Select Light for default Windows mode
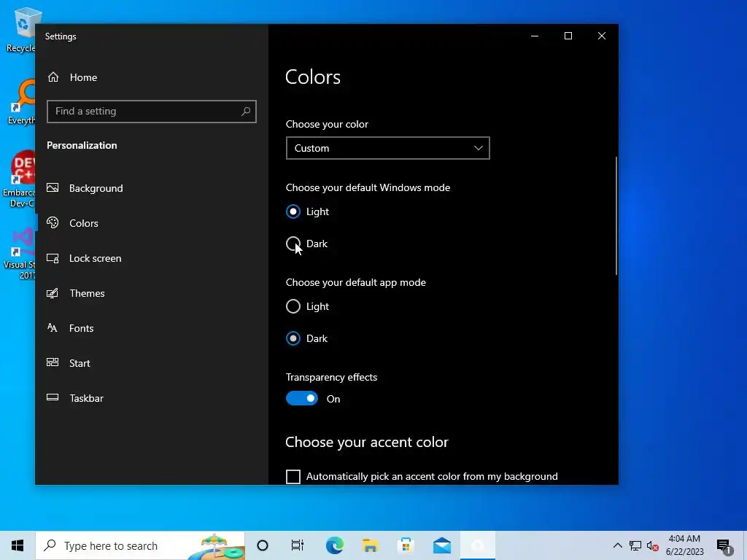This screenshot has height=560, width=747. pos(307,211)
